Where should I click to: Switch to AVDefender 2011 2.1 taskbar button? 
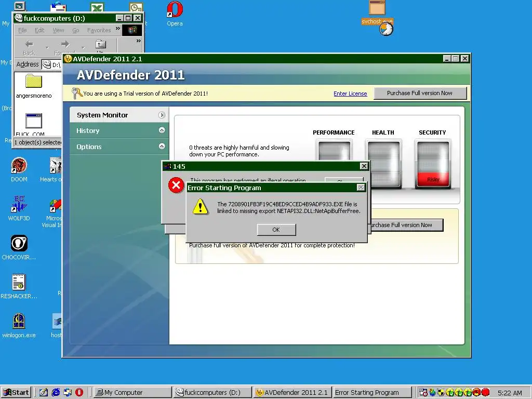(292, 393)
